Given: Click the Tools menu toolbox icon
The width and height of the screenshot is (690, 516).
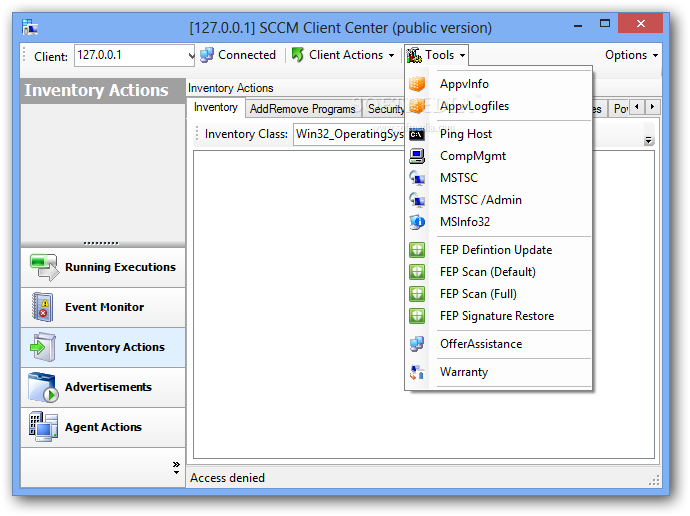Looking at the screenshot, I should (x=414, y=55).
